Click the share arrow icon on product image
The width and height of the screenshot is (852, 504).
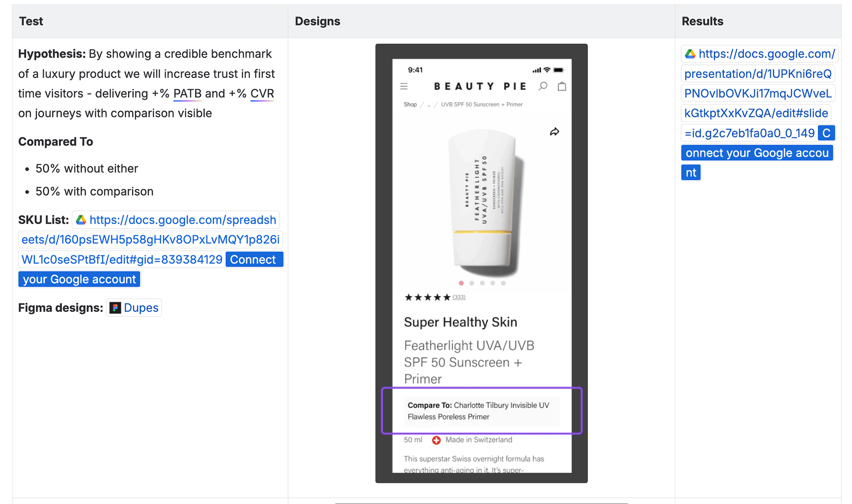554,132
